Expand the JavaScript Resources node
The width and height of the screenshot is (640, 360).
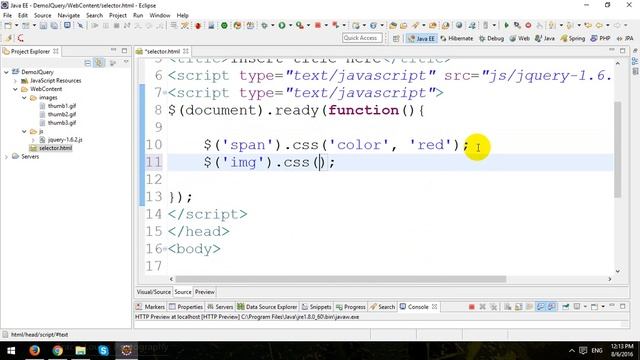click(x=16, y=81)
